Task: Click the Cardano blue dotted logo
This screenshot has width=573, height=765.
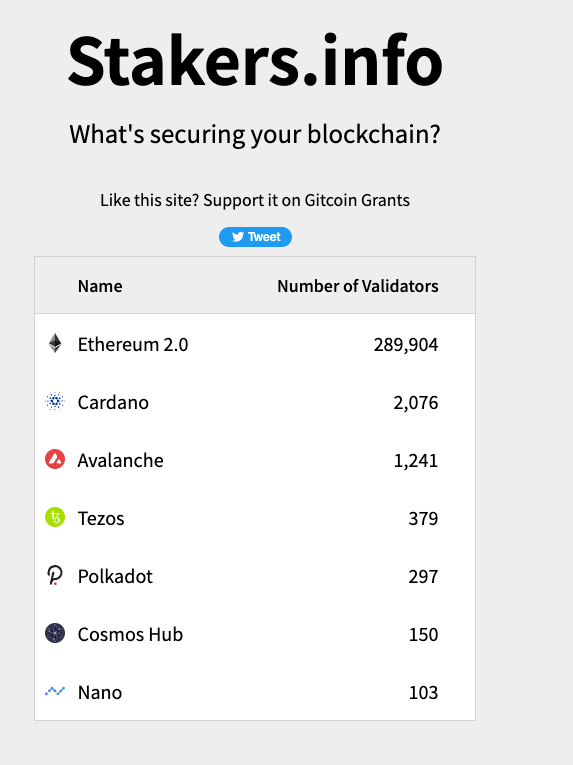Action: coord(55,402)
